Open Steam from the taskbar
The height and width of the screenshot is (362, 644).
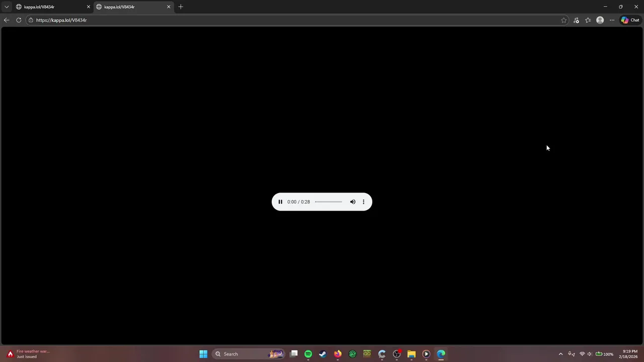(x=323, y=354)
